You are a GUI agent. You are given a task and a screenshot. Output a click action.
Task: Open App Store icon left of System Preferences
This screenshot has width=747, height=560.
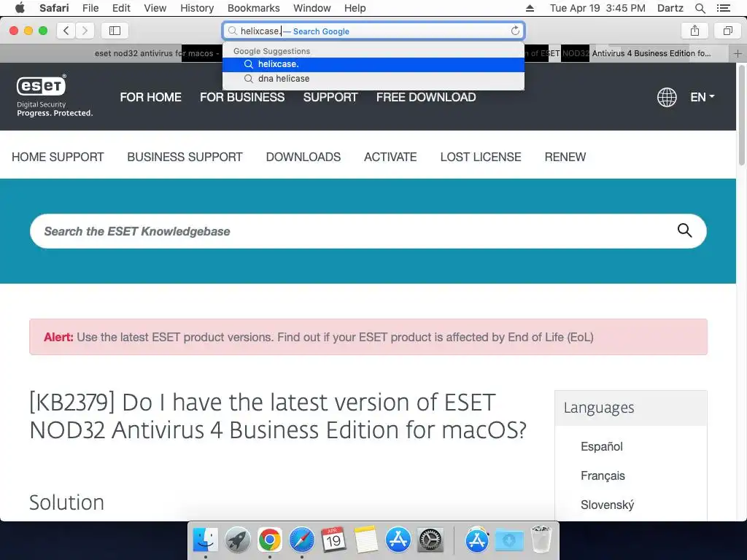(398, 540)
